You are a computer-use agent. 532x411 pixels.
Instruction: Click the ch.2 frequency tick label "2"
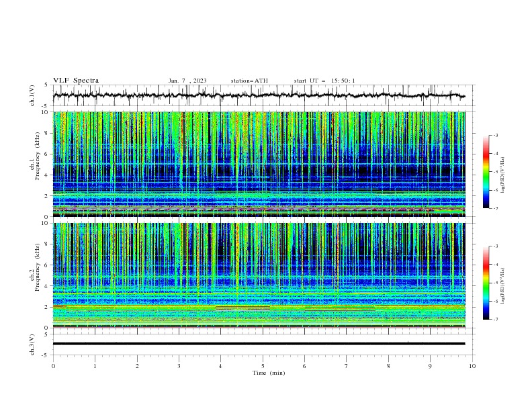coord(48,307)
